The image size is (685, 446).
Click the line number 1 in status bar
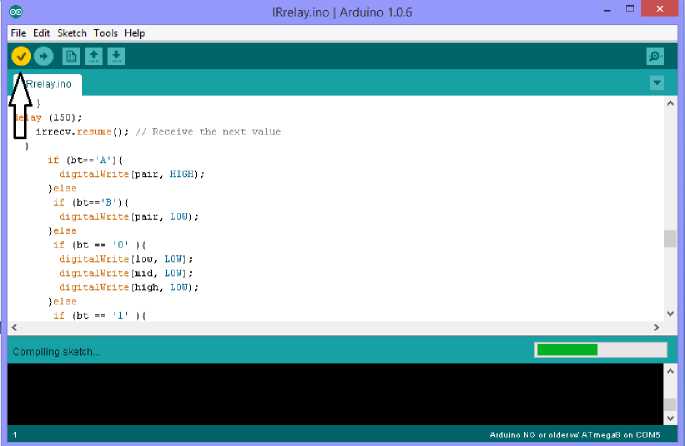coord(15,435)
